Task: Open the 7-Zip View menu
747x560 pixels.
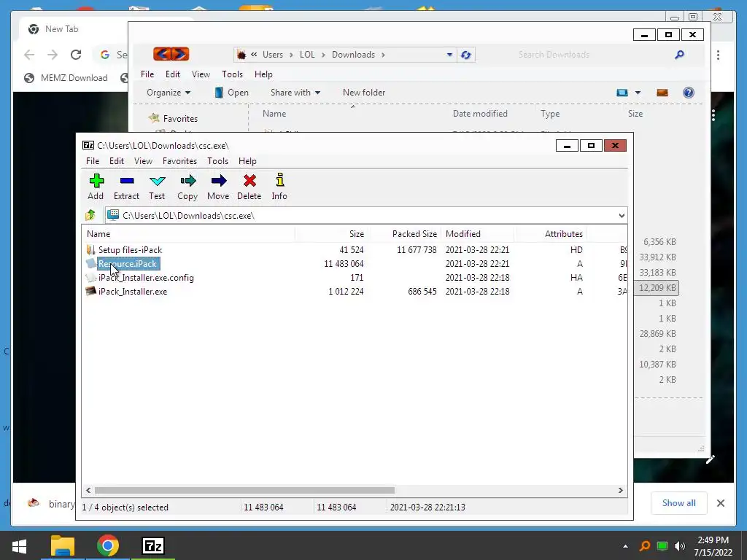Action: [x=143, y=161]
